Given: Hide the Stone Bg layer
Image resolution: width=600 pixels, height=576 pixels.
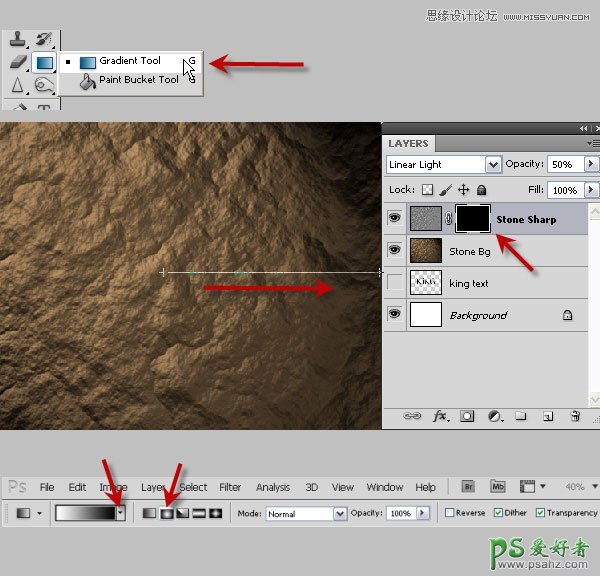Looking at the screenshot, I should [x=395, y=251].
